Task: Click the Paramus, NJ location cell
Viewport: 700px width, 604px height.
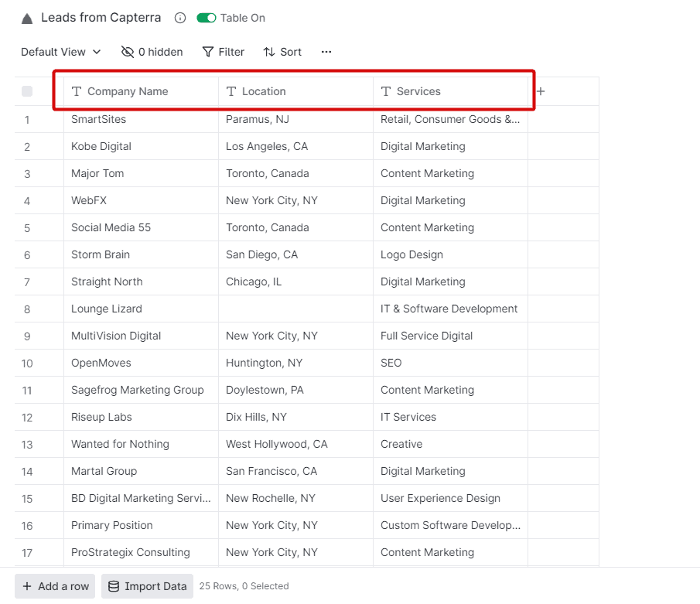Action: coord(295,119)
